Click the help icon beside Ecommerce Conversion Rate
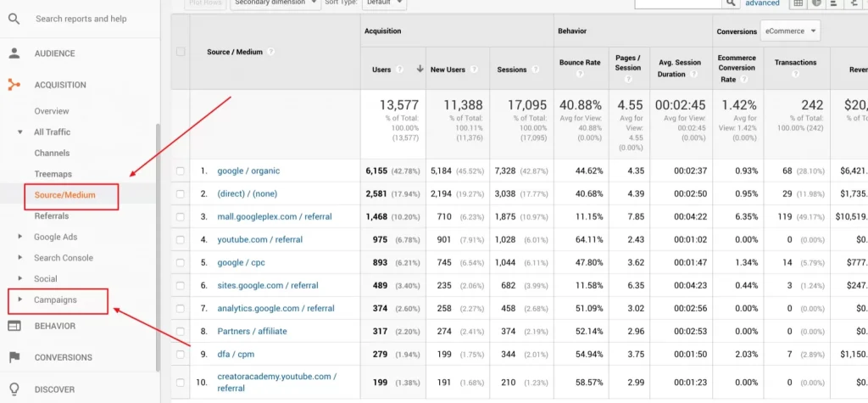Screen dimensions: 868x403 pos(744,79)
